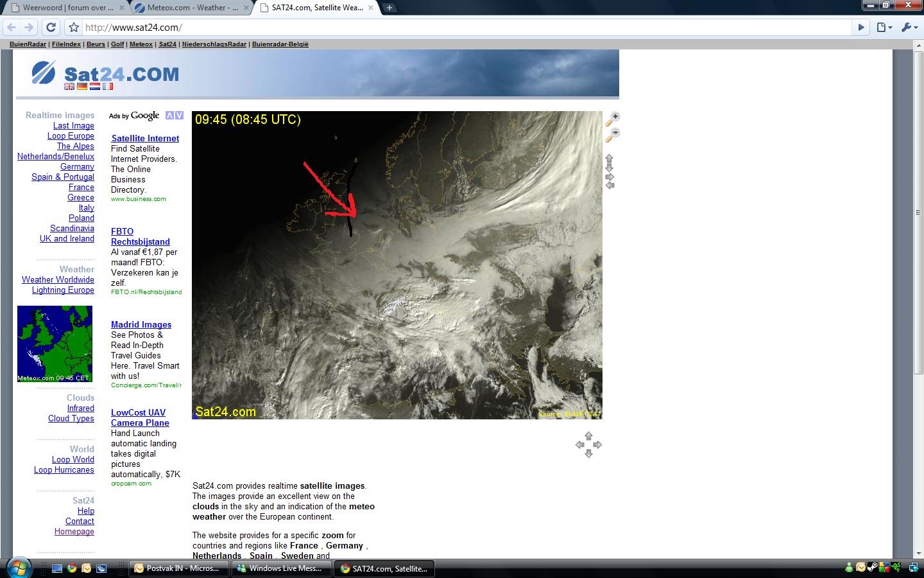Image resolution: width=924 pixels, height=578 pixels.
Task: Open the Satellite Internet ad link
Action: pos(145,139)
